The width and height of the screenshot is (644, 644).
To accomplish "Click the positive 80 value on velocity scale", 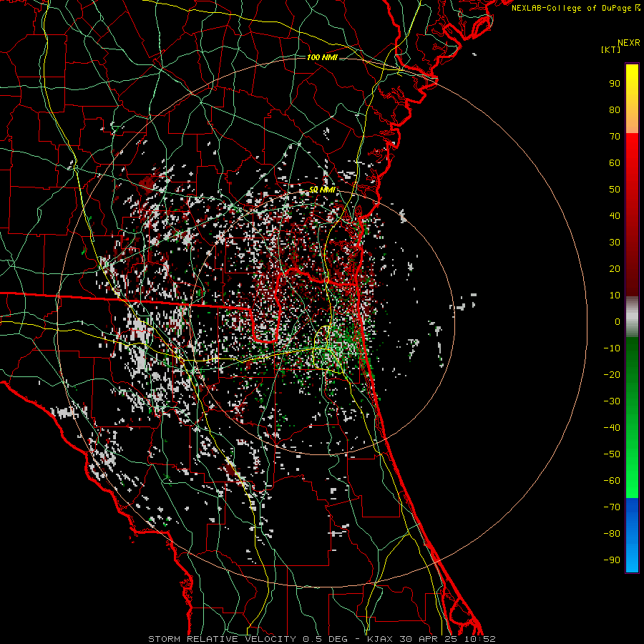I will [x=615, y=110].
